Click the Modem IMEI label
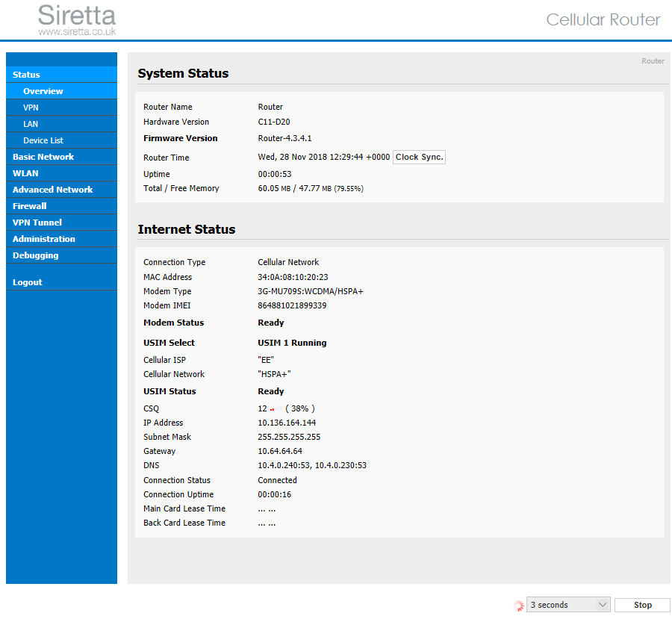 [167, 305]
